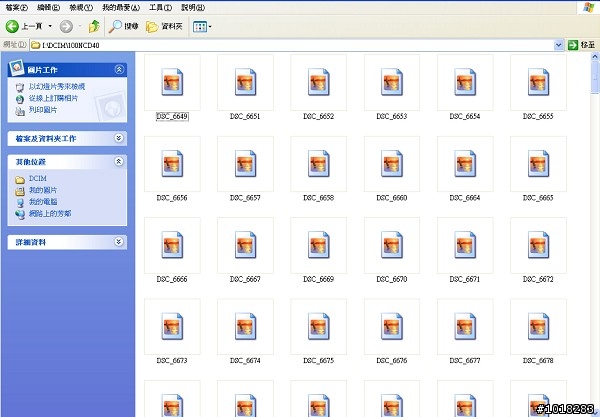The image size is (600, 417).
Task: View pictures as a slideshow link
Action: (57, 87)
